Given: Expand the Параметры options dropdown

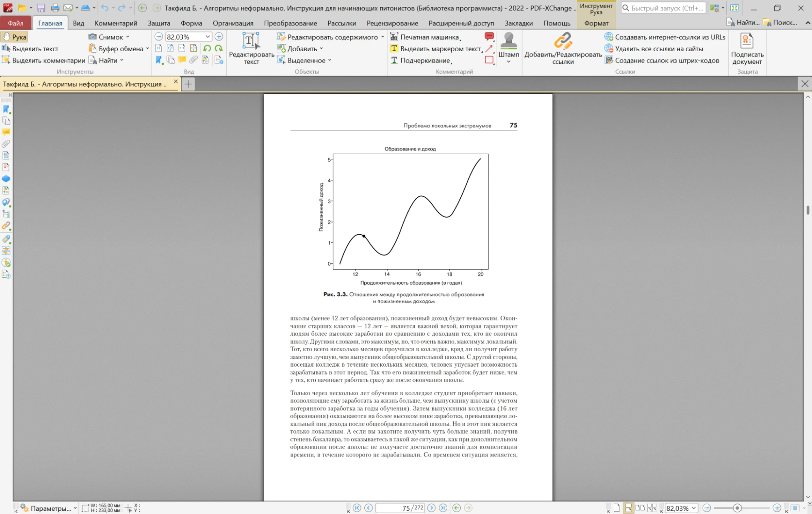Looking at the screenshot, I should [x=75, y=508].
